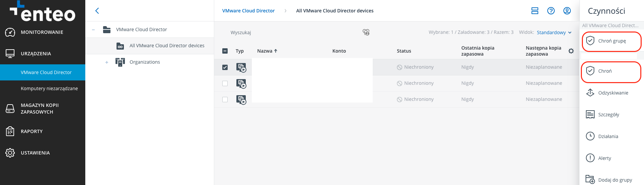
Task: Select VMware Cloud Director sidebar item
Action: [x=43, y=72]
